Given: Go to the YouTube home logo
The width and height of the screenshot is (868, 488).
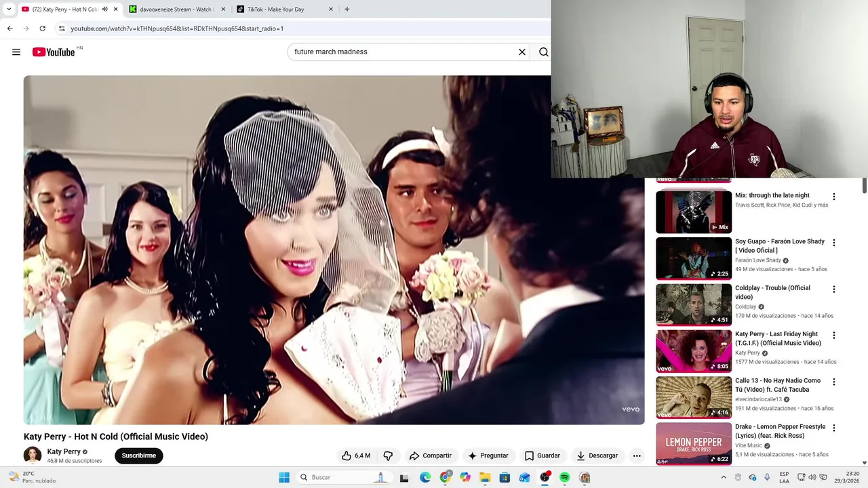Looking at the screenshot, I should [x=54, y=52].
